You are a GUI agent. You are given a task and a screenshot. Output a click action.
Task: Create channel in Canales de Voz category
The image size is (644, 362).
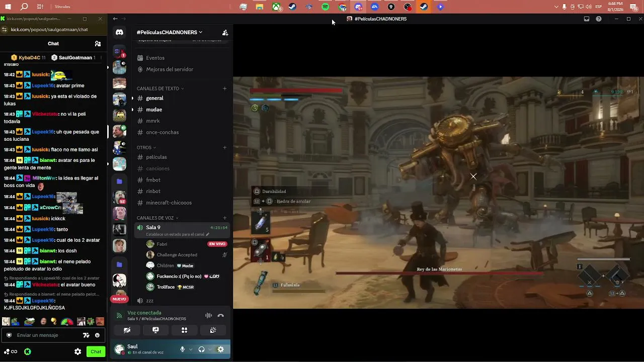pos(225,218)
